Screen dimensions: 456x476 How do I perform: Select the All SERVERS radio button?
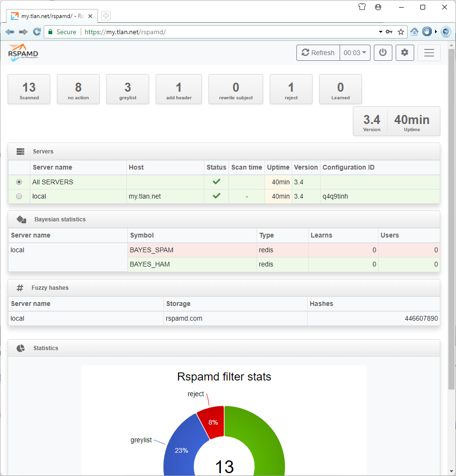[19, 182]
